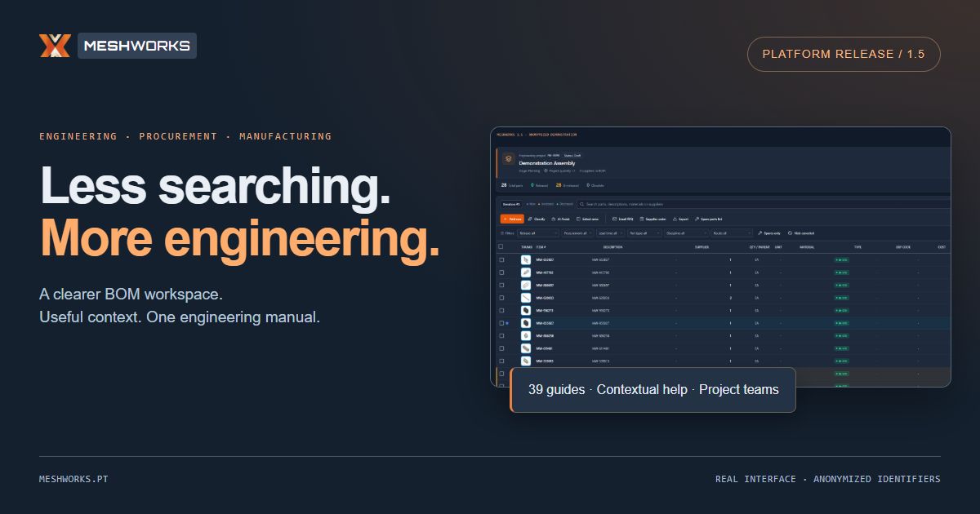Sort by the QTY / PARENT column header

759,246
